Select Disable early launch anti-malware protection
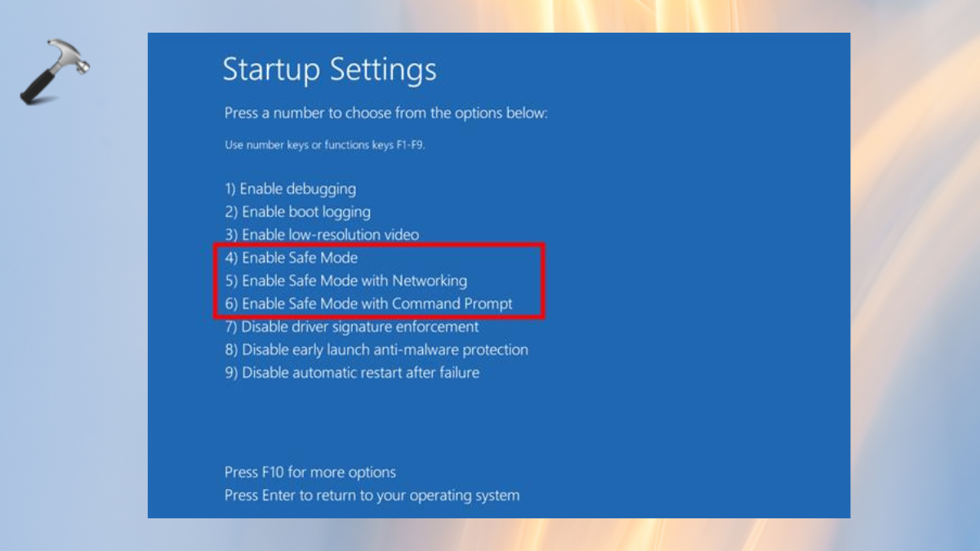This screenshot has width=980, height=551. [x=376, y=349]
